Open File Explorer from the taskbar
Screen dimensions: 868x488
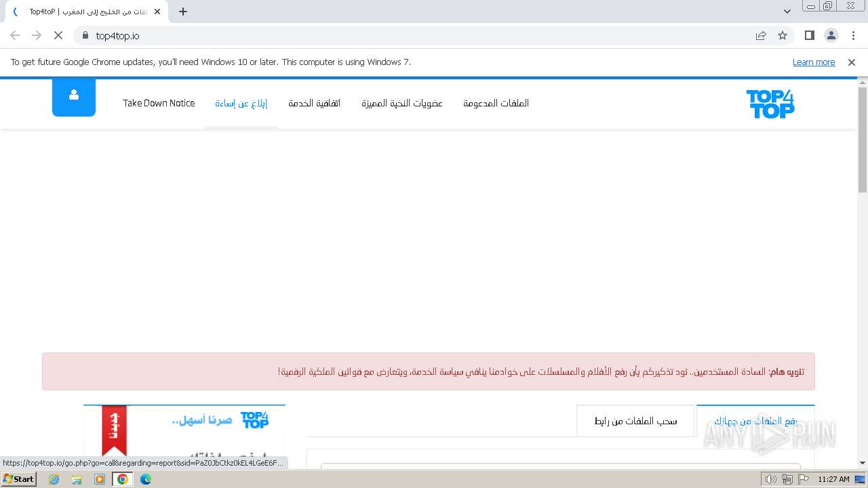(x=77, y=479)
